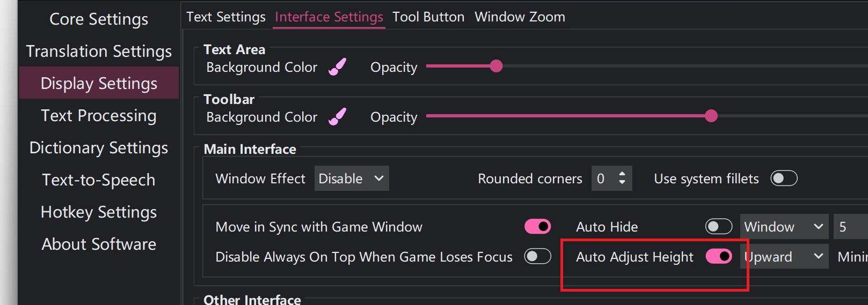The width and height of the screenshot is (868, 305).
Task: Pick Toolbar background color brush icon
Action: 337,116
